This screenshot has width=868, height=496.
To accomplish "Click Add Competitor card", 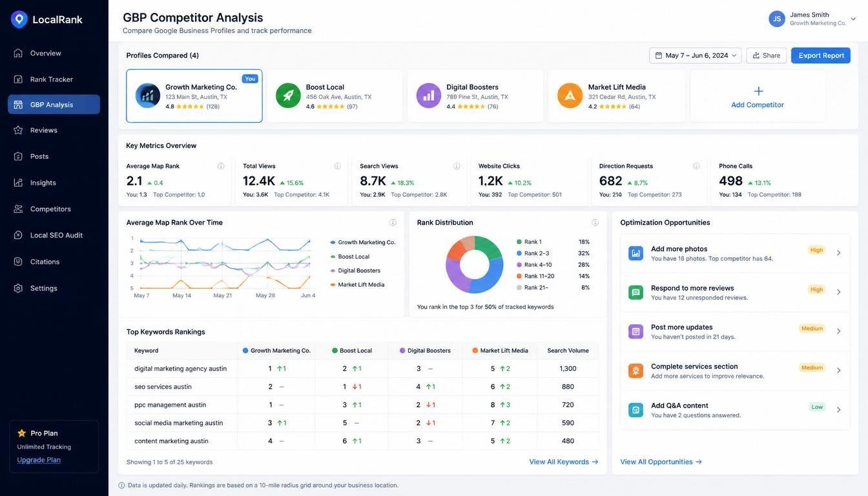I will [x=758, y=96].
